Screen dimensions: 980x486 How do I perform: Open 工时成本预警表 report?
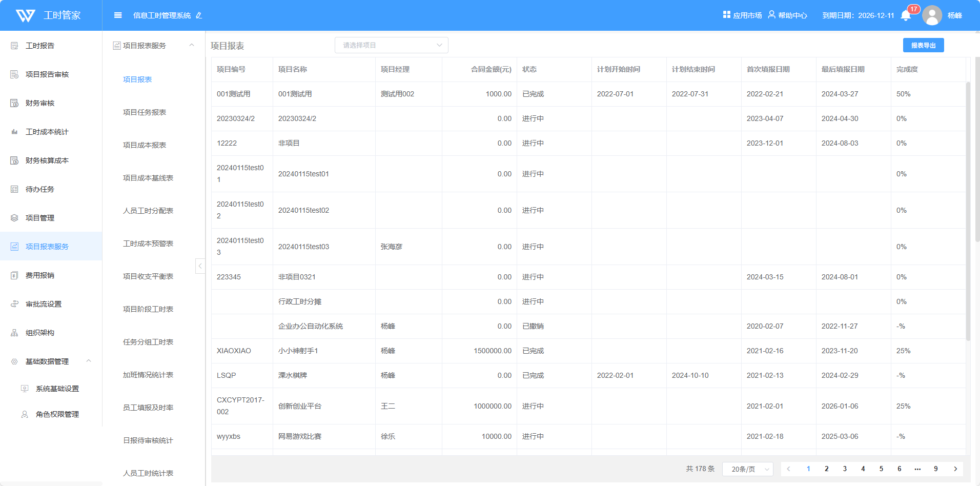[x=148, y=244]
